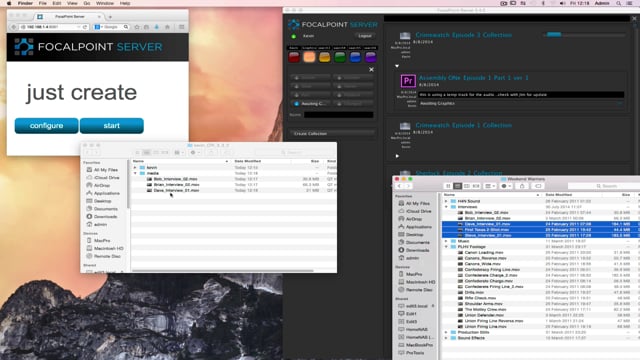
Task: Open the Apple menu
Action: tap(9, 3)
